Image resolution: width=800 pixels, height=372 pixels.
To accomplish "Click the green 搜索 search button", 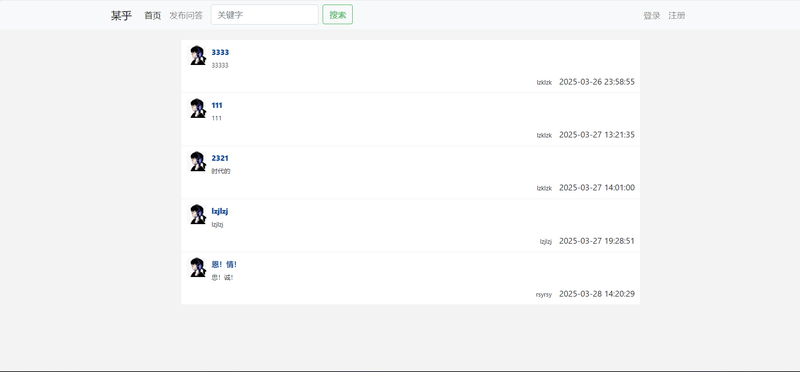I will [337, 15].
